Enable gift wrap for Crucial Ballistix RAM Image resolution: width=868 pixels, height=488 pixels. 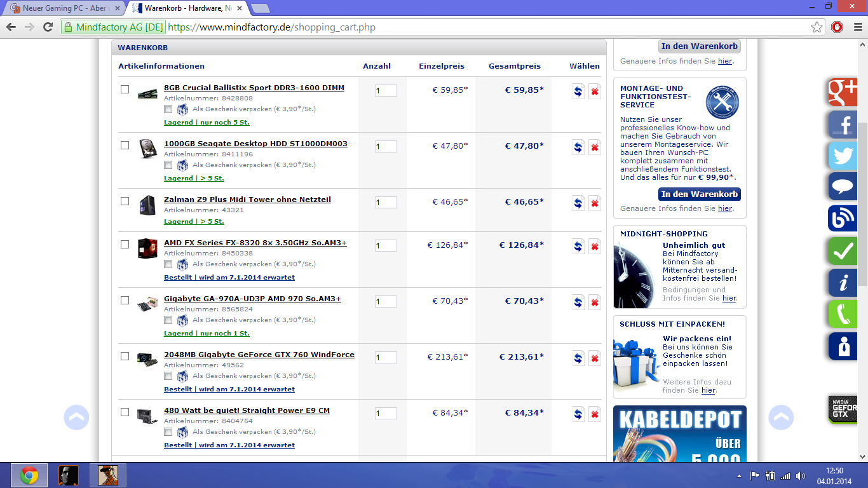point(168,109)
